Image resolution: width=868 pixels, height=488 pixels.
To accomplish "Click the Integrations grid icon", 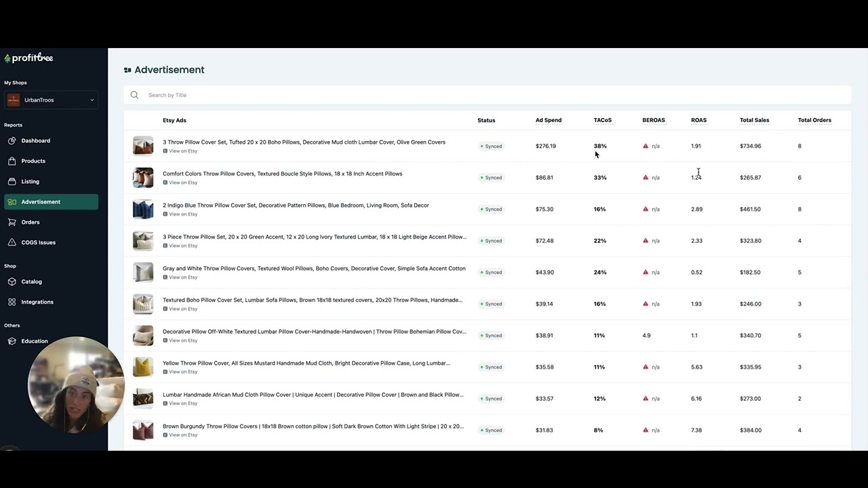I will pyautogui.click(x=12, y=302).
